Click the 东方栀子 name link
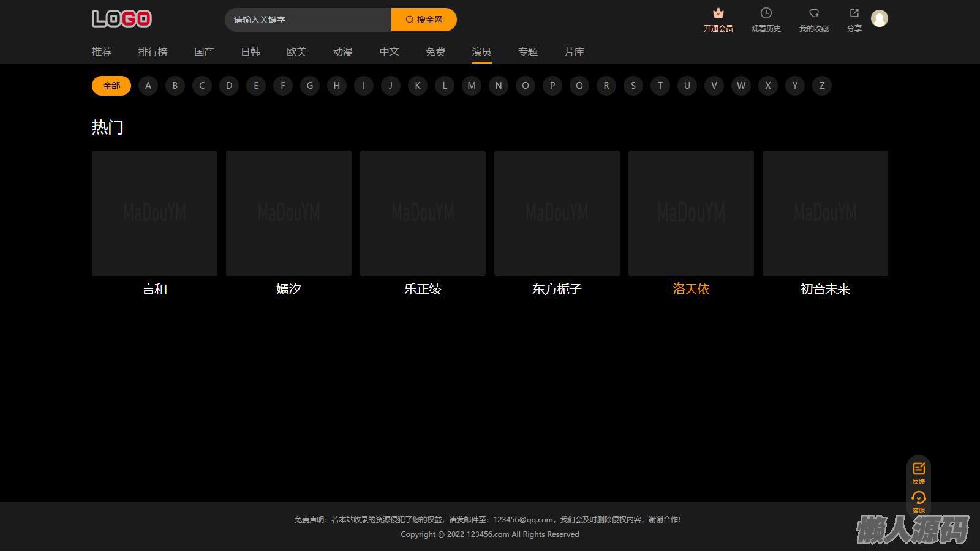This screenshot has width=980, height=551. click(x=557, y=289)
